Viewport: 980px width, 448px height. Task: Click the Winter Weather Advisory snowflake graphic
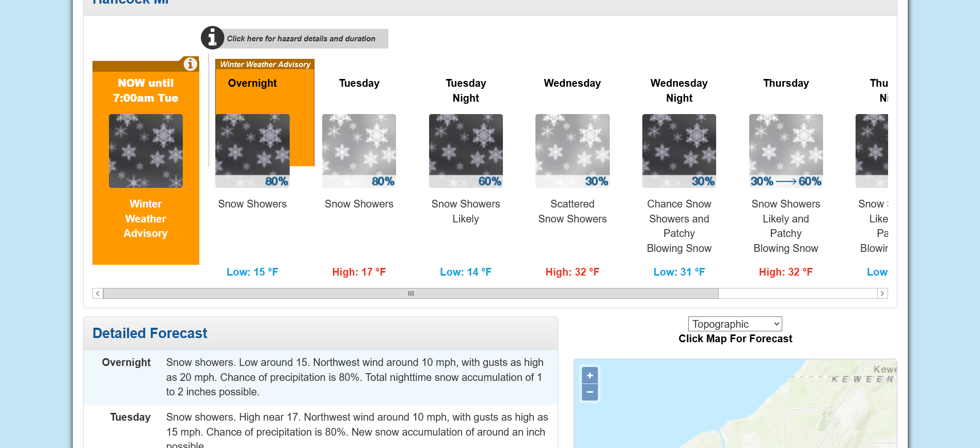pos(146,150)
